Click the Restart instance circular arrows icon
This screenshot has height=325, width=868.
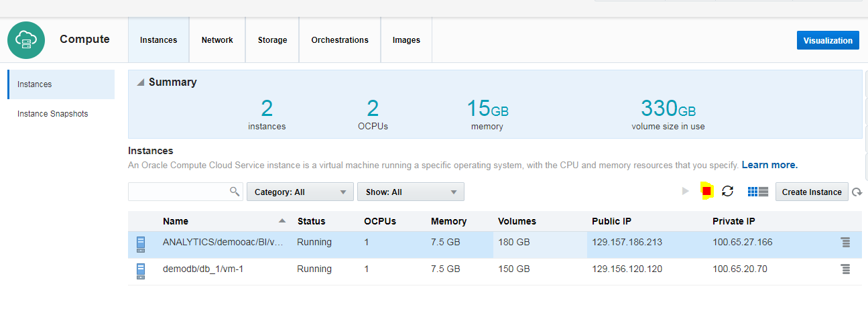point(727,192)
